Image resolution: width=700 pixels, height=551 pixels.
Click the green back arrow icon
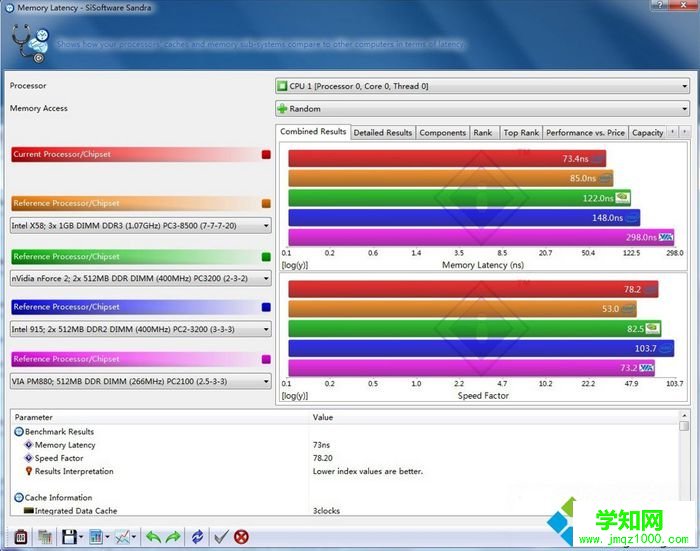pyautogui.click(x=153, y=537)
